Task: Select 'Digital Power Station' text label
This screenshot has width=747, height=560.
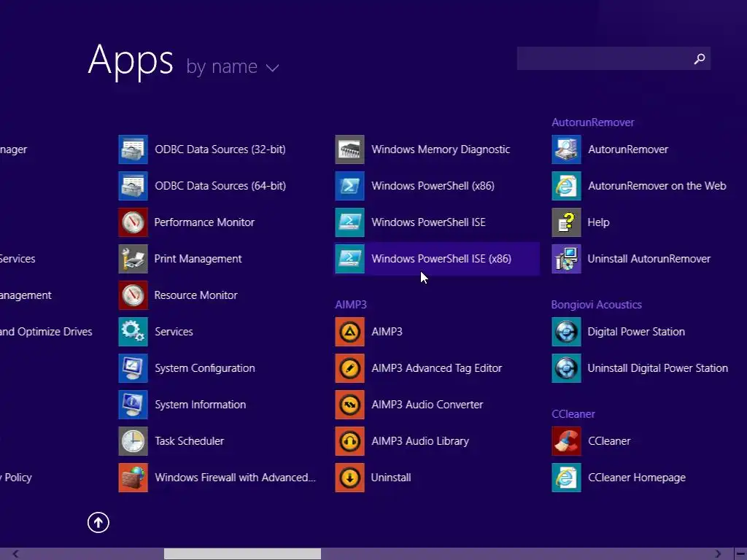Action: 636,332
